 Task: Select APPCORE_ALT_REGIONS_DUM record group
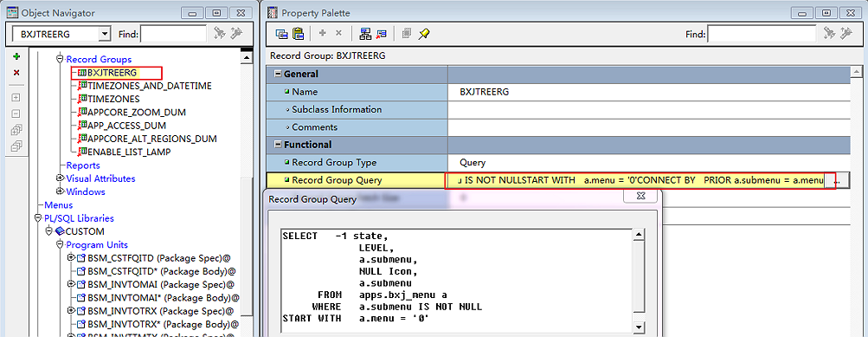click(152, 139)
